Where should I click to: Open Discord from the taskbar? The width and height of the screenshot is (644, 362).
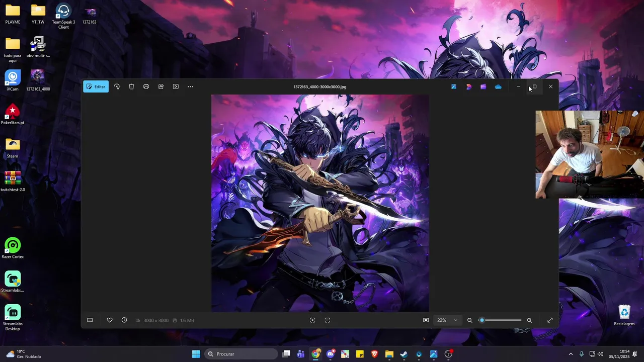[x=331, y=354]
